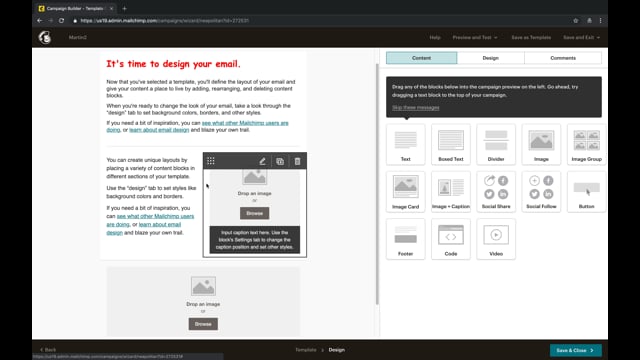Viewport: 640px width, 360px height.
Task: Click the trash delete block icon
Action: point(298,161)
